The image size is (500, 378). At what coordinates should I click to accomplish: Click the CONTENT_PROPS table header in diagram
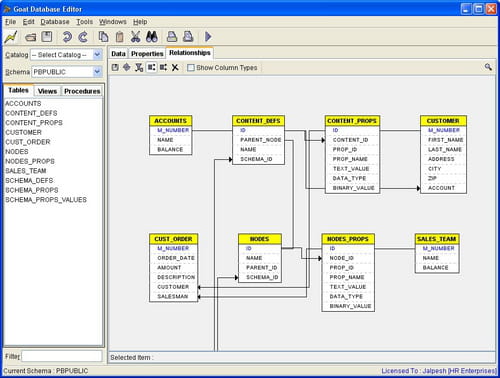coord(352,121)
